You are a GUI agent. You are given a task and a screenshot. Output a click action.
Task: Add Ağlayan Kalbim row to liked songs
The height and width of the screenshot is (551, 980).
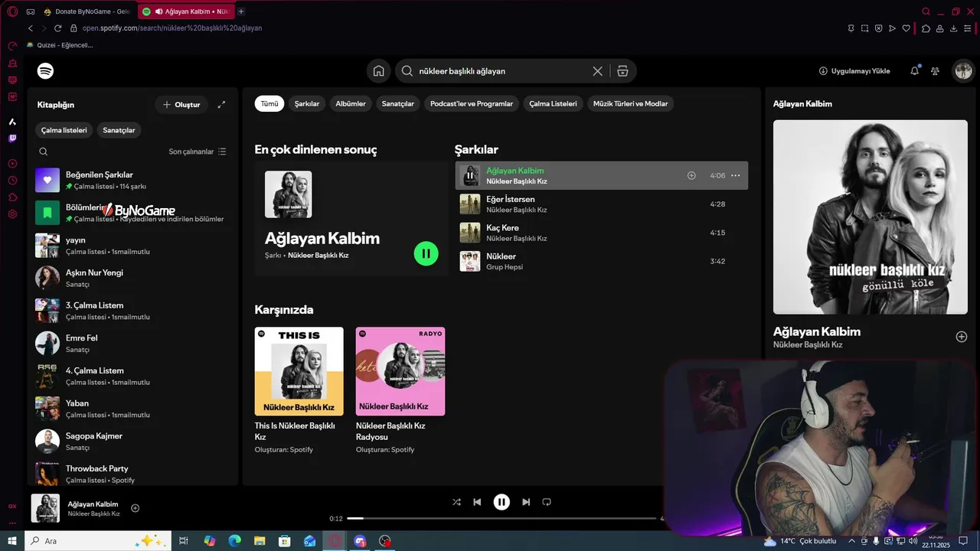(691, 175)
